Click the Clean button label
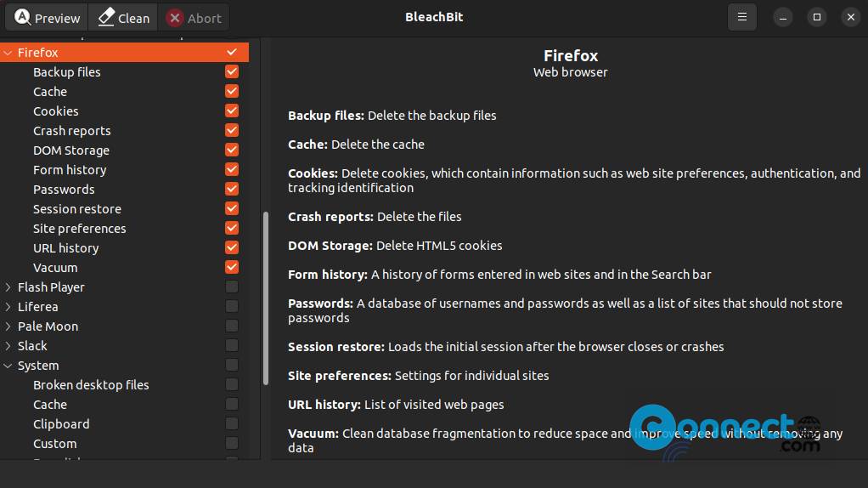The height and width of the screenshot is (488, 868). [134, 19]
